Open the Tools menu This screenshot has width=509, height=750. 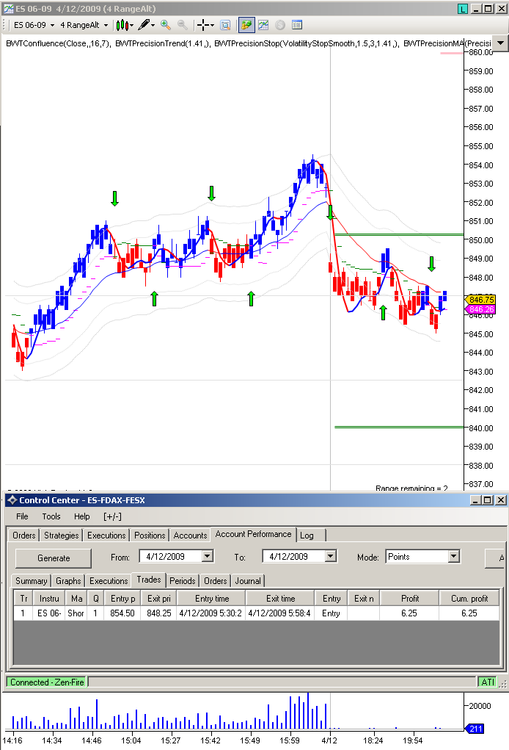(51, 517)
